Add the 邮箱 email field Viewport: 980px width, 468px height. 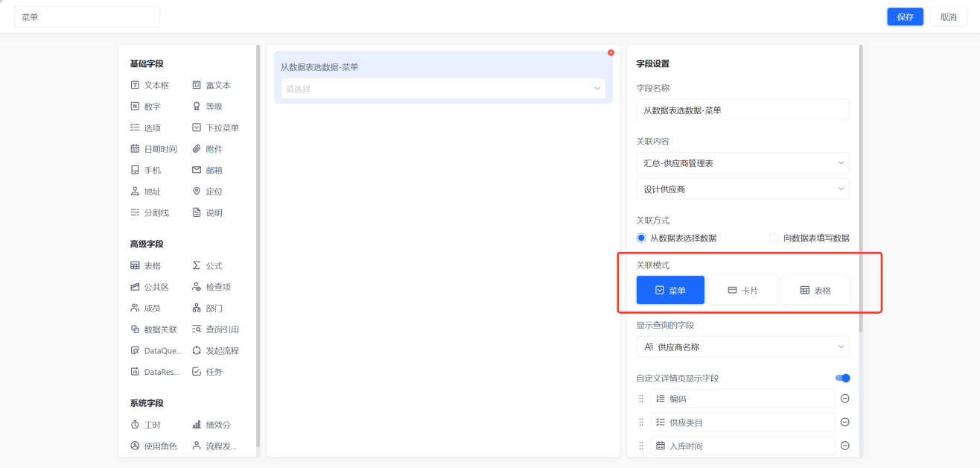pyautogui.click(x=207, y=170)
